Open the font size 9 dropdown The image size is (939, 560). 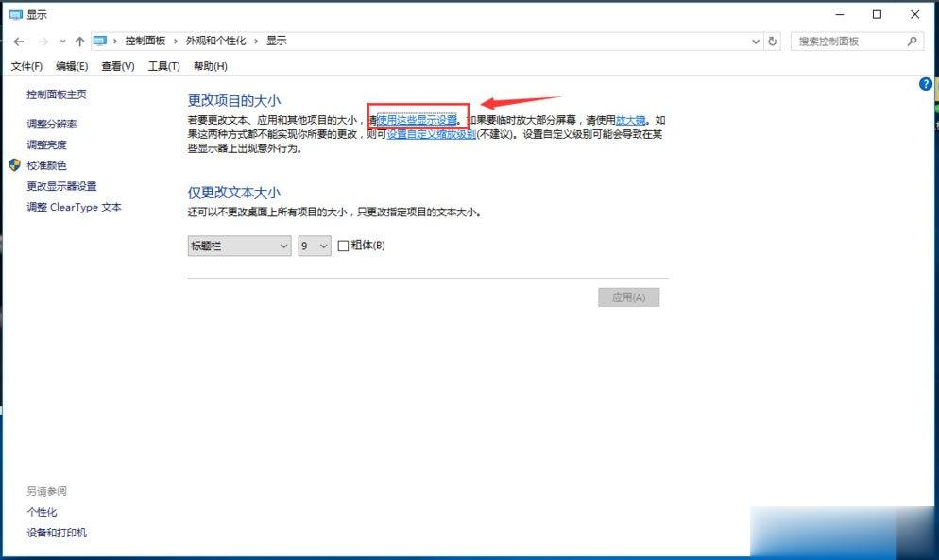click(x=315, y=246)
